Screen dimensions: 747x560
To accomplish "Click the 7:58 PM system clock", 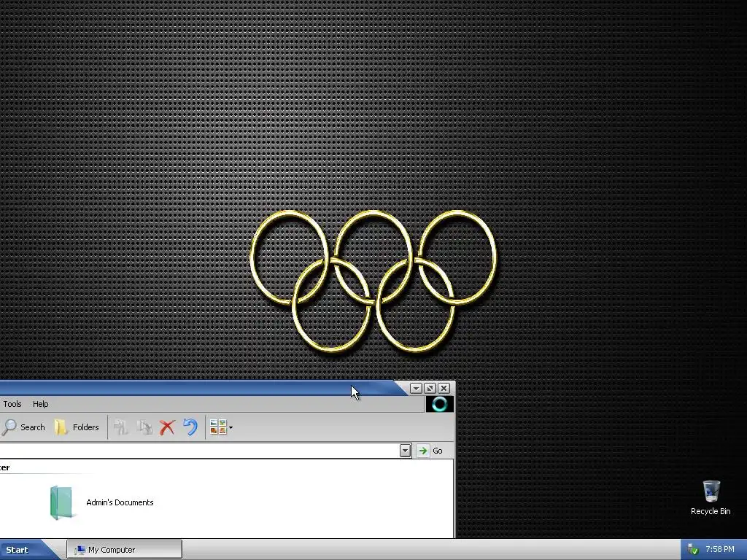I will tap(720, 550).
